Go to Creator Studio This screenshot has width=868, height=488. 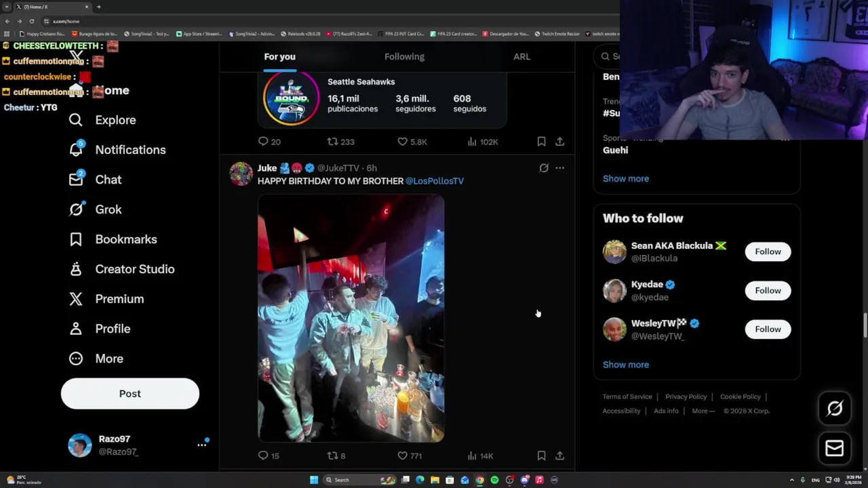[x=121, y=269]
